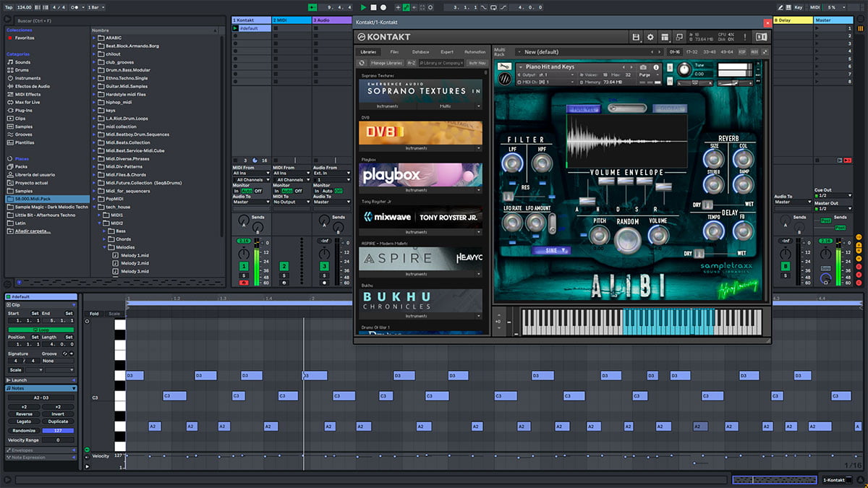The width and height of the screenshot is (868, 488).
Task: Switch to Kontakt Expert tab
Action: [447, 52]
